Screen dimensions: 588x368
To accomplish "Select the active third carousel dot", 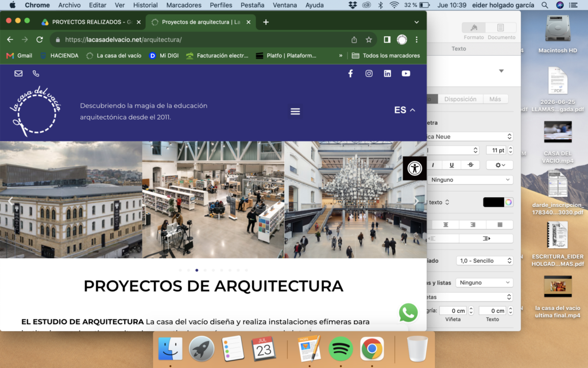I will click(x=197, y=270).
